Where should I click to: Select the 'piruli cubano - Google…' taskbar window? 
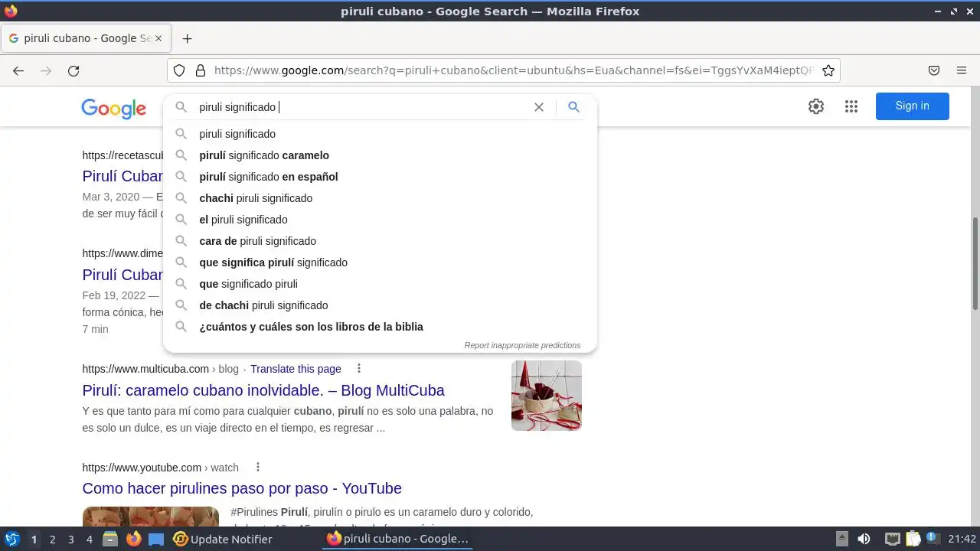tap(398, 539)
